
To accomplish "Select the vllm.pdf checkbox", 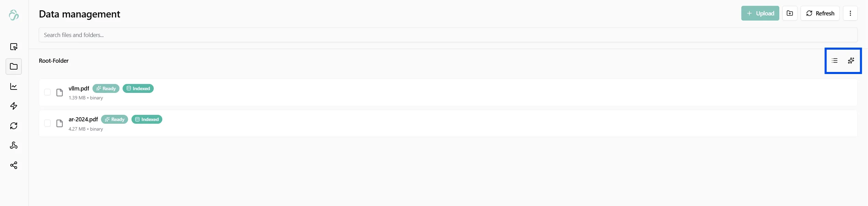I will tap(48, 92).
